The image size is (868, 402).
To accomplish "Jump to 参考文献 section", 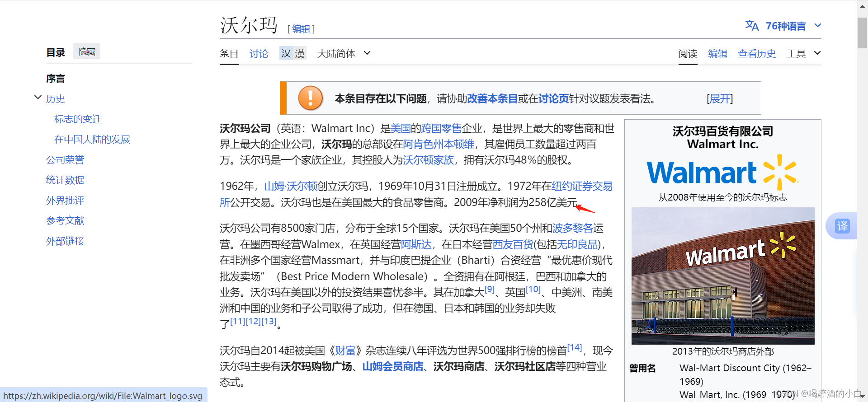I will 65,220.
